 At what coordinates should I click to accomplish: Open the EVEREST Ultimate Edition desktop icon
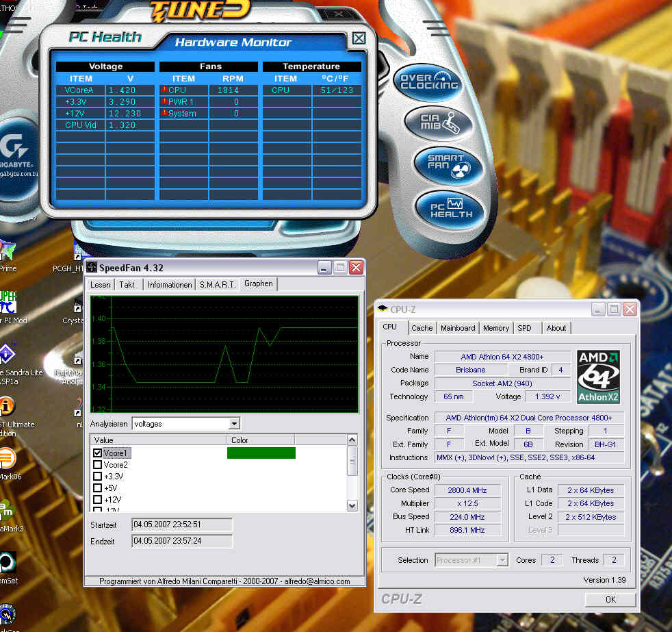(9, 415)
